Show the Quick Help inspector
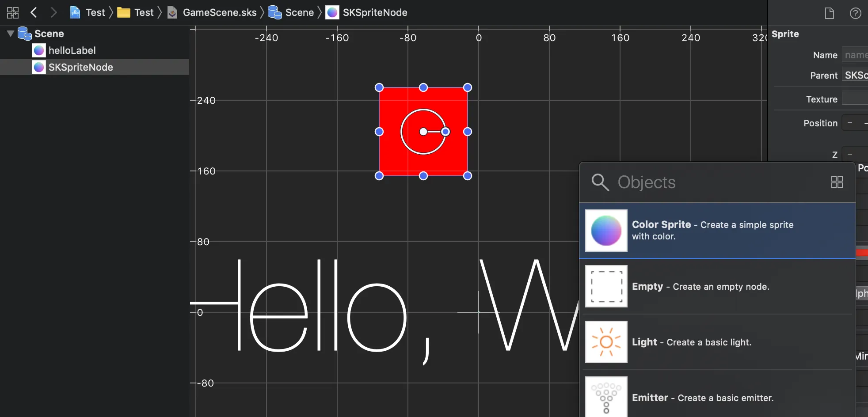The image size is (868, 417). click(x=856, y=13)
